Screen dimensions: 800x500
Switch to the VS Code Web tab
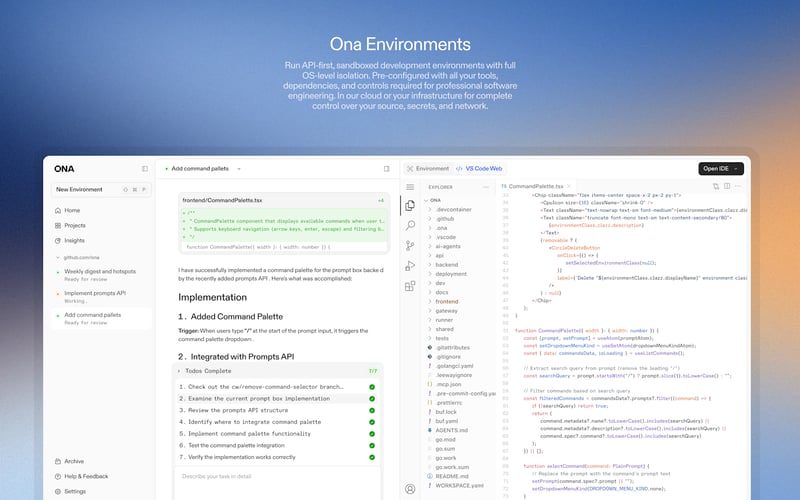click(x=479, y=169)
